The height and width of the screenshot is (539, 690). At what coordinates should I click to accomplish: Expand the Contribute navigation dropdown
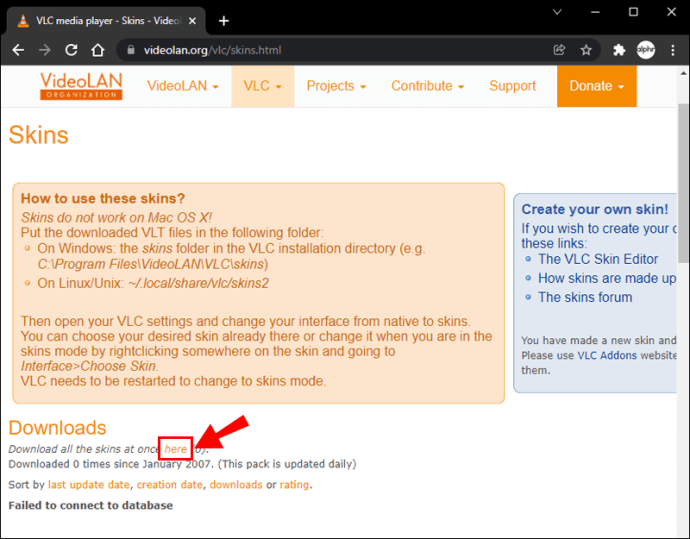[x=427, y=86]
